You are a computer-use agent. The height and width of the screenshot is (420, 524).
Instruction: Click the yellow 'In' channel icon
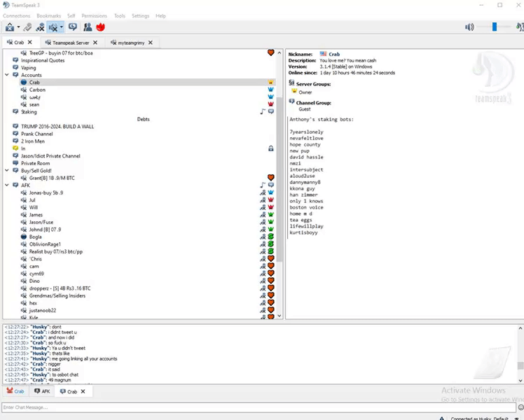[x=15, y=148]
